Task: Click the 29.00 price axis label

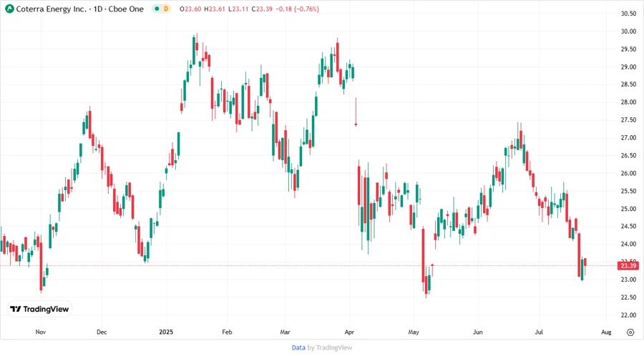Action: pyautogui.click(x=628, y=67)
